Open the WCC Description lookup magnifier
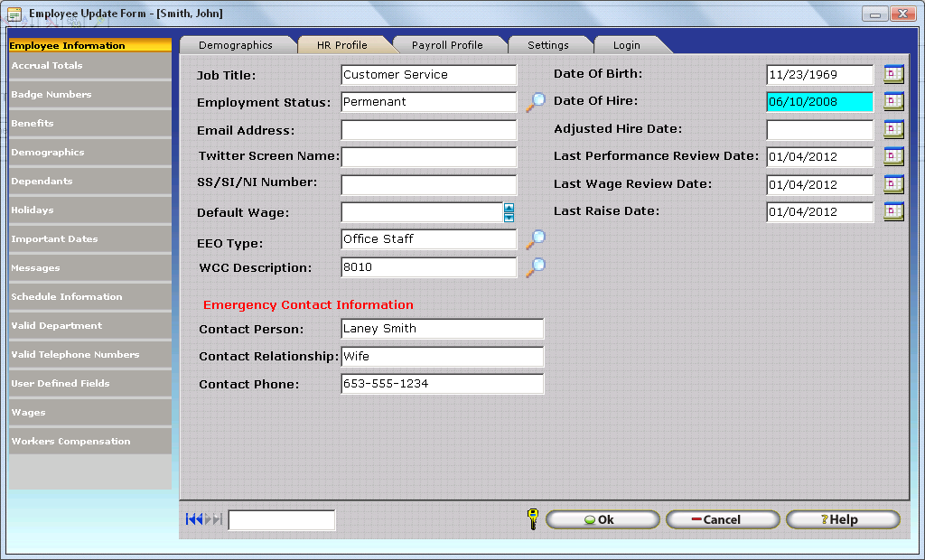The width and height of the screenshot is (925, 560). [536, 267]
